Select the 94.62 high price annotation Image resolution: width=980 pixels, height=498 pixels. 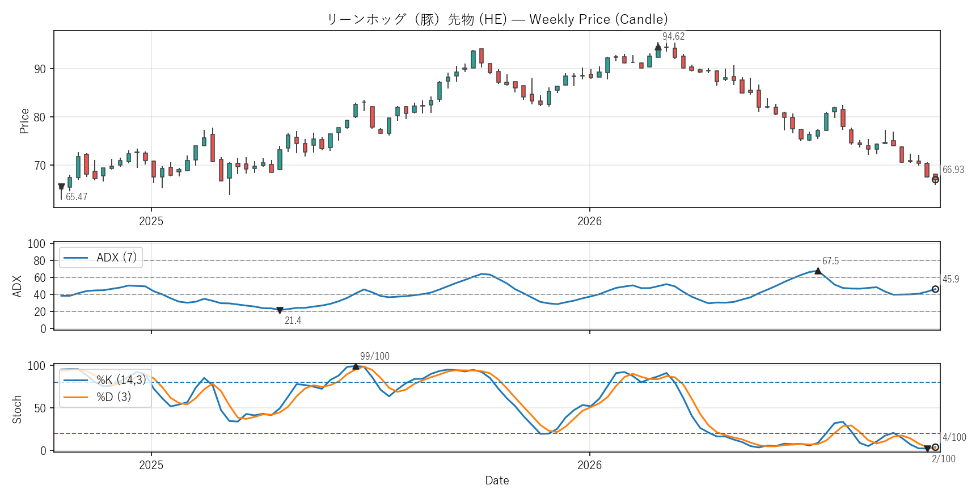pyautogui.click(x=673, y=36)
